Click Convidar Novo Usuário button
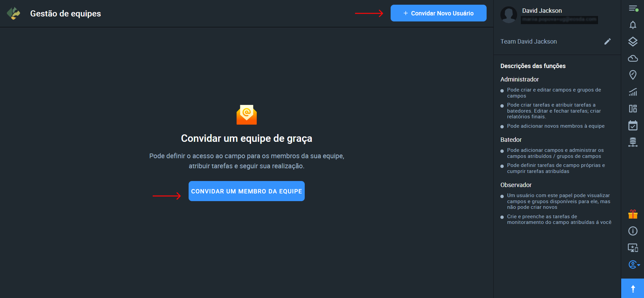This screenshot has width=644, height=298. (438, 13)
